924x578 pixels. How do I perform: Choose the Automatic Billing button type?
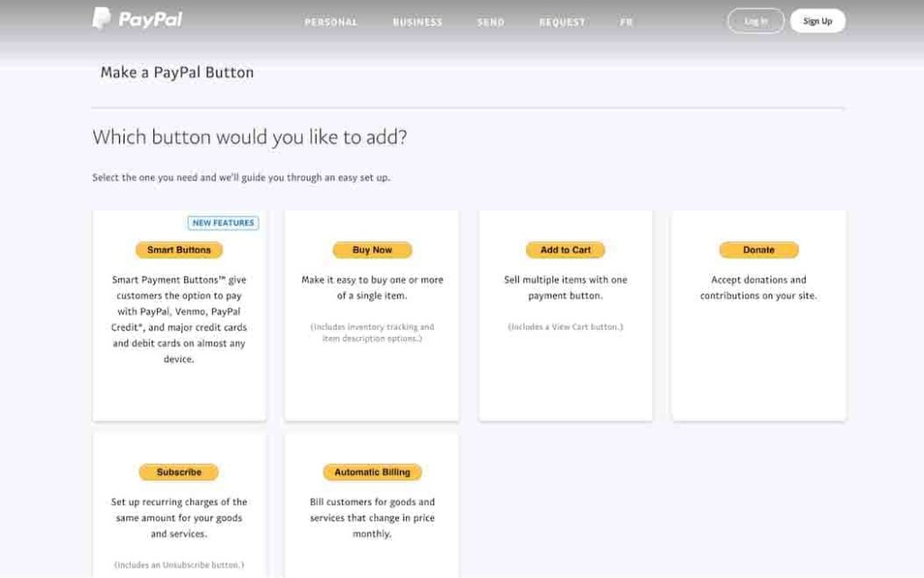[372, 472]
